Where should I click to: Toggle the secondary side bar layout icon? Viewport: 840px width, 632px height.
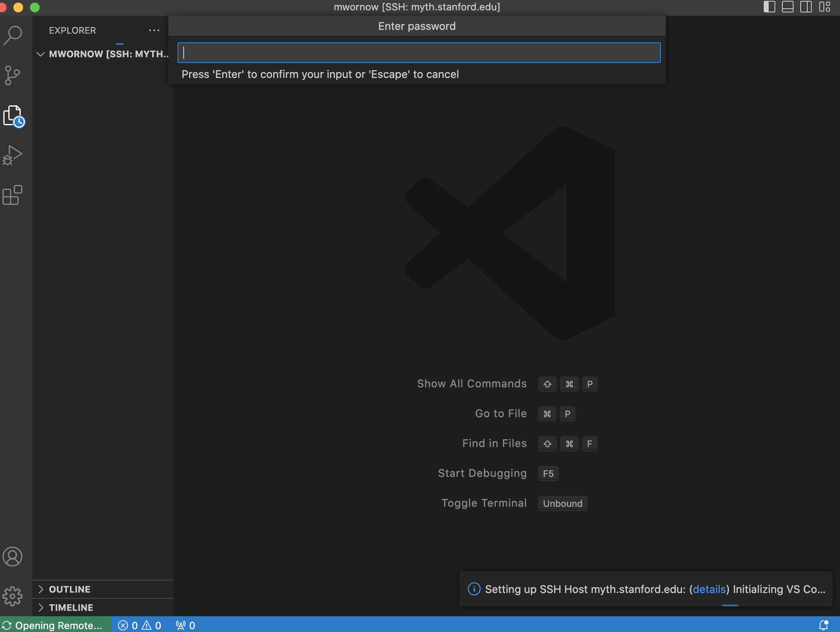(x=806, y=7)
